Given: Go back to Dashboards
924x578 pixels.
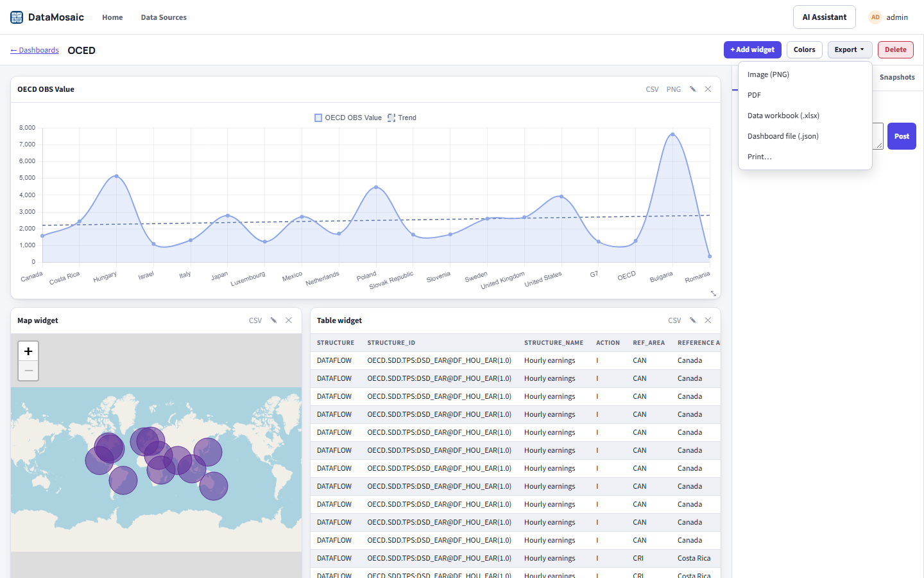Looking at the screenshot, I should click(x=35, y=50).
